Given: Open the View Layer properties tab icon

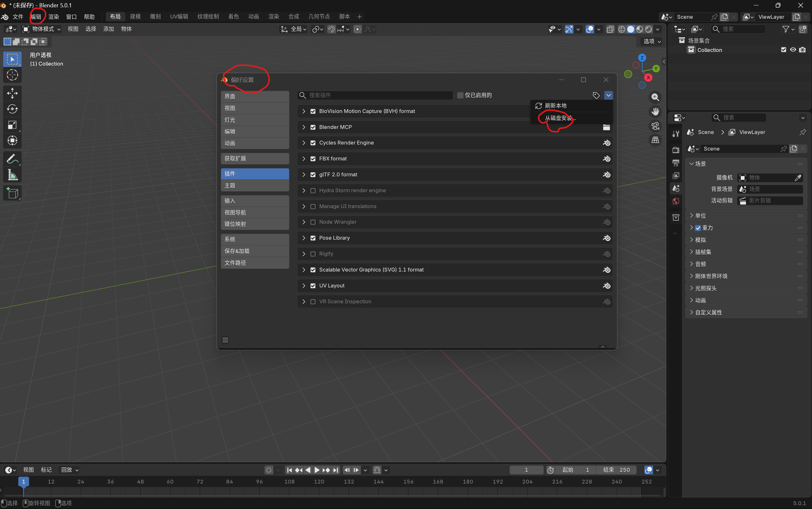Looking at the screenshot, I should [676, 176].
